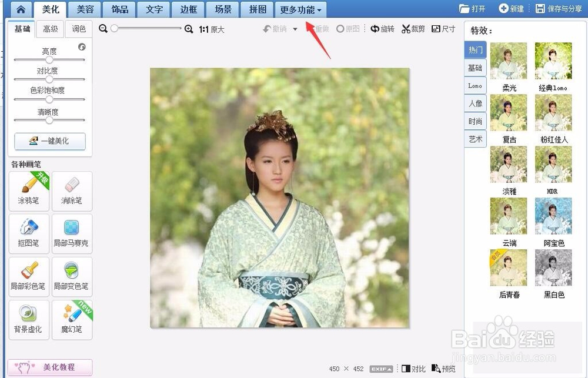This screenshot has width=588, height=378.
Task: Expand the 撤销 undo history arrow
Action: pyautogui.click(x=295, y=29)
